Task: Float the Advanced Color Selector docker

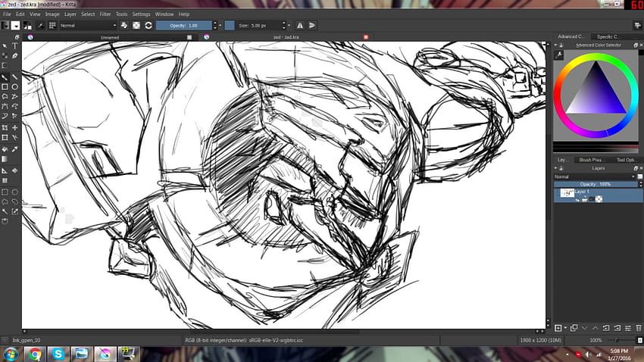Action: click(636, 45)
